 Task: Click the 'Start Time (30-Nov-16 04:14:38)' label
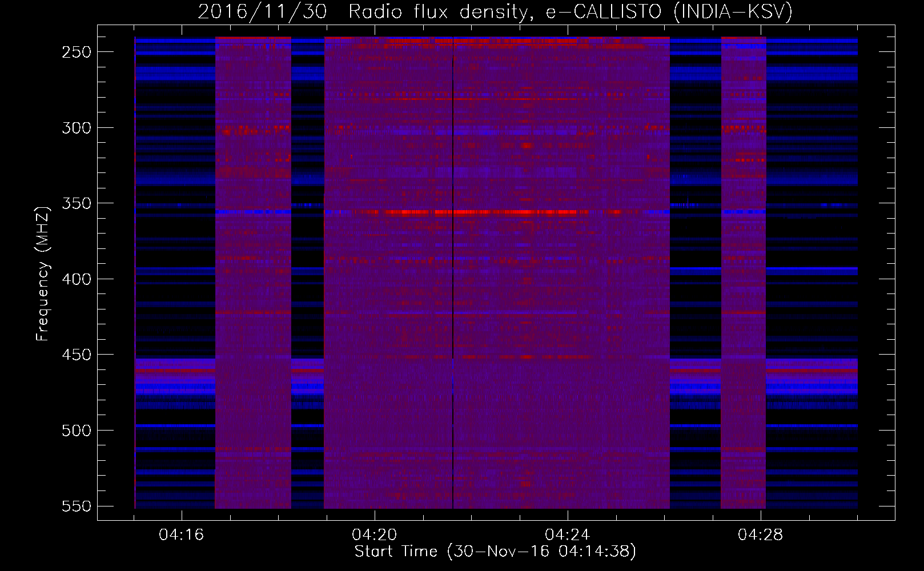pyautogui.click(x=495, y=552)
